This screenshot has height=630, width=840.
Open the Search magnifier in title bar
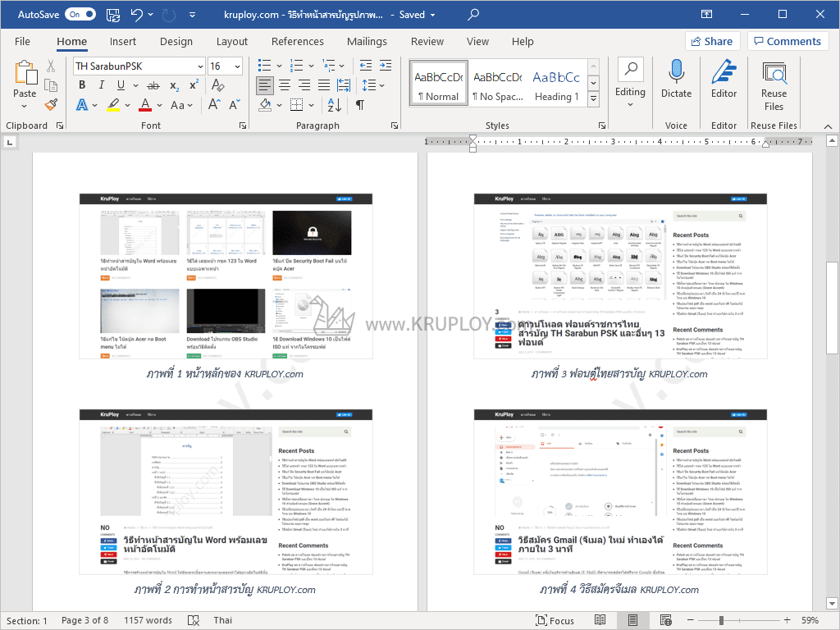point(473,15)
